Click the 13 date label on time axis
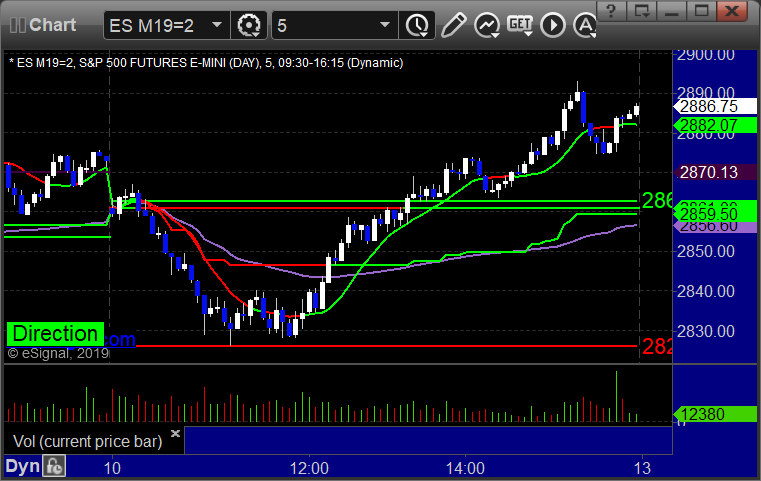761x481 pixels. 642,468
